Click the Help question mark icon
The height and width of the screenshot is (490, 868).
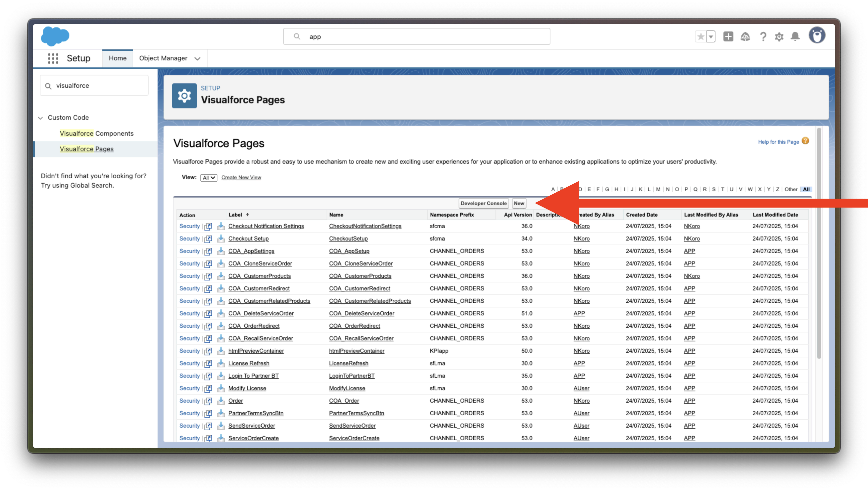(x=763, y=36)
